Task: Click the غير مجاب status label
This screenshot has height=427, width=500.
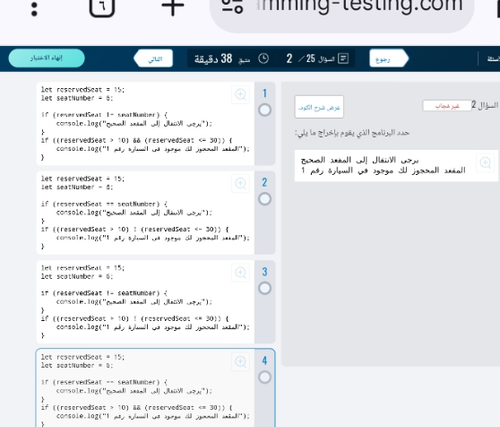Action: [447, 106]
